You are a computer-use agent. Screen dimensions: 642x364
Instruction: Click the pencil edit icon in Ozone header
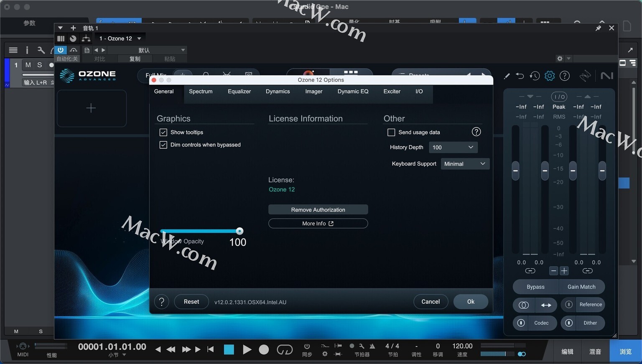(507, 76)
